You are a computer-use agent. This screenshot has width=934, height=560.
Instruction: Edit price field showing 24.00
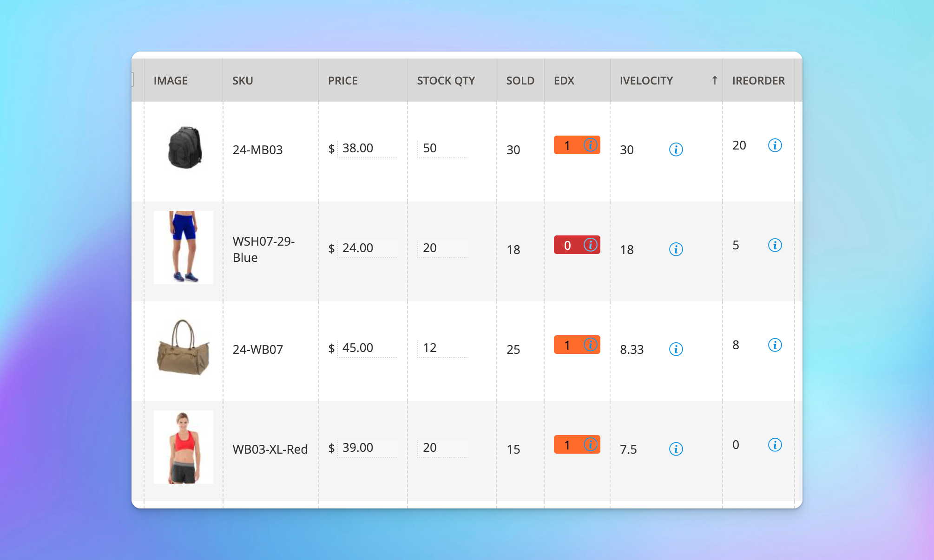point(367,248)
